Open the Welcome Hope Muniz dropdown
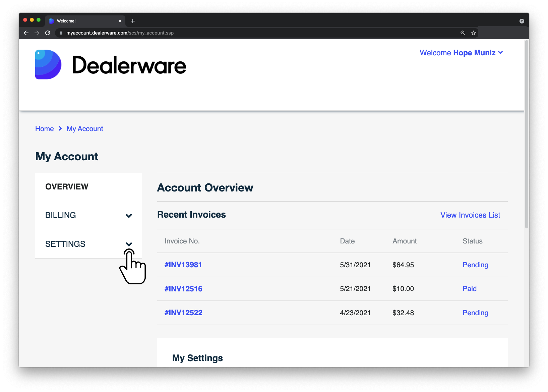Image resolution: width=548 pixels, height=392 pixels. tap(461, 53)
